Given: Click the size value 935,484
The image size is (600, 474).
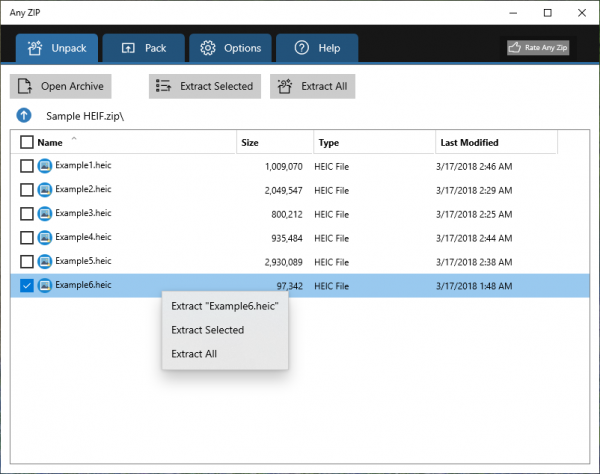Looking at the screenshot, I should (287, 238).
